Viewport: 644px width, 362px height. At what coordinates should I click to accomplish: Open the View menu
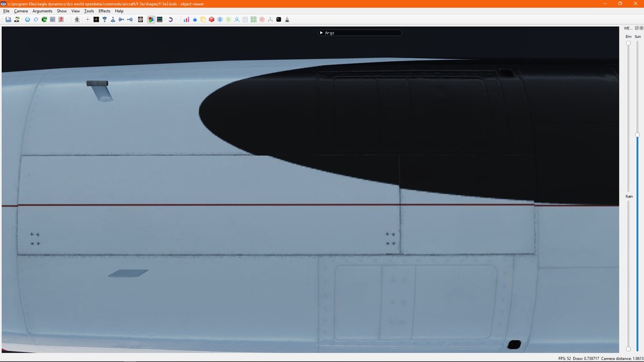coord(75,11)
